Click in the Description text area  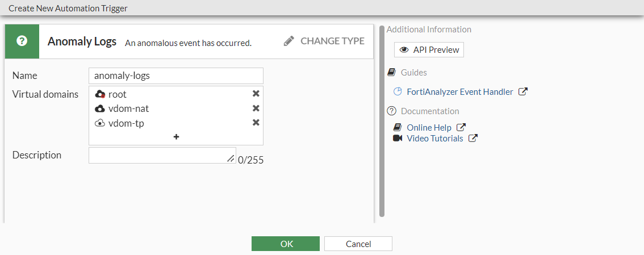click(x=159, y=155)
